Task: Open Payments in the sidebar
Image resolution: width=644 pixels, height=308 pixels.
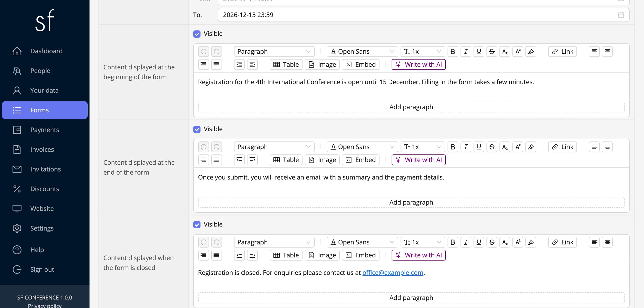Action: coord(45,130)
